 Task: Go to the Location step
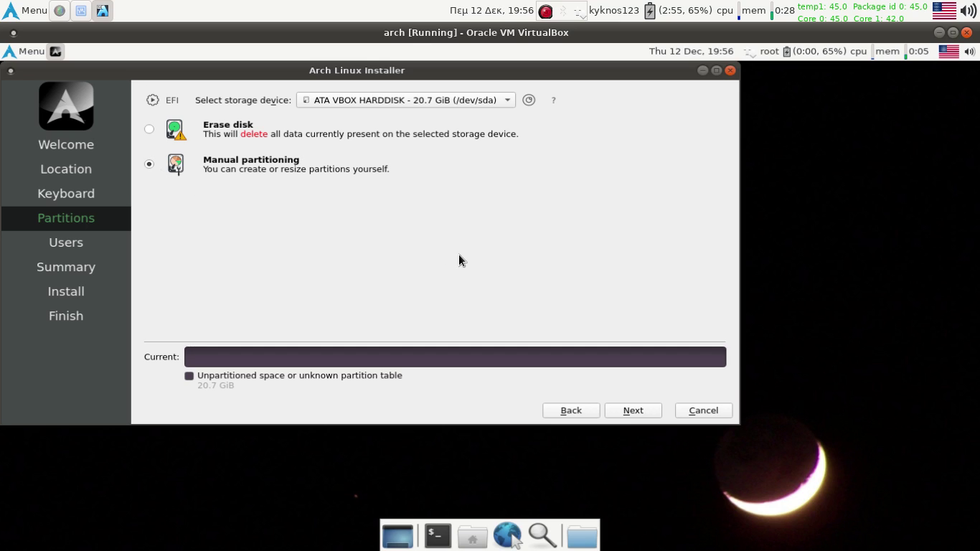[66, 169]
